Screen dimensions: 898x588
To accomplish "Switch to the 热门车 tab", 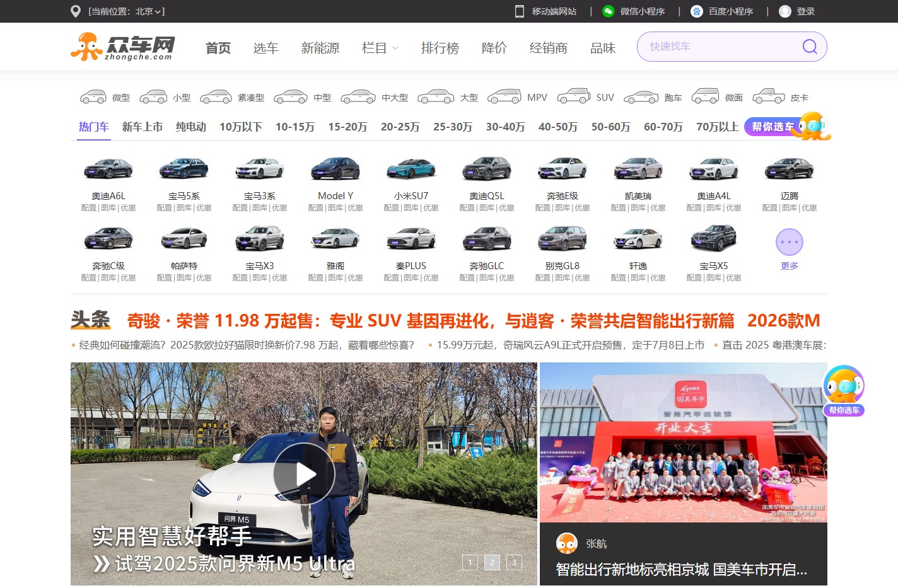I will click(94, 127).
